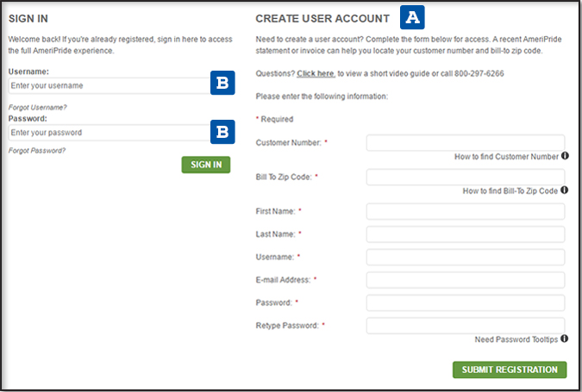The height and width of the screenshot is (392, 582).
Task: Click the blue A marker badge
Action: coord(413,17)
